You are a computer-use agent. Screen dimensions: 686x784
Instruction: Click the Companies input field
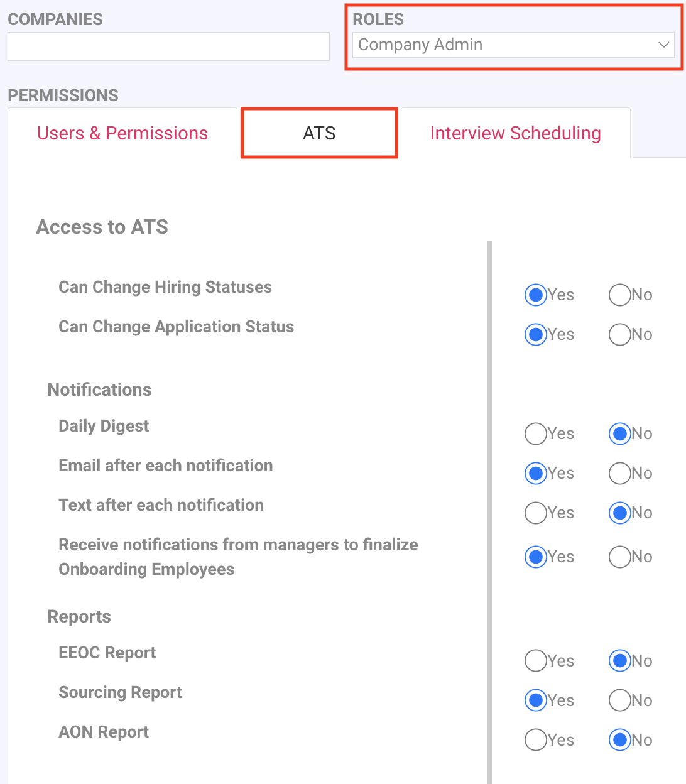[x=168, y=46]
